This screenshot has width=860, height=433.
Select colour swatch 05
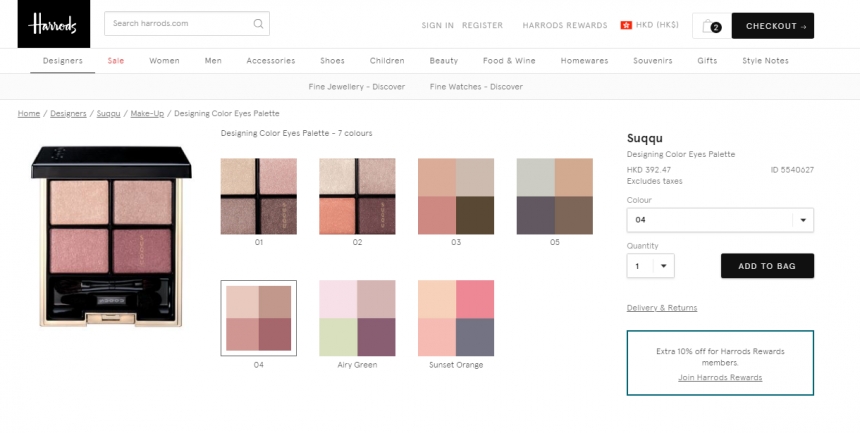click(x=555, y=196)
